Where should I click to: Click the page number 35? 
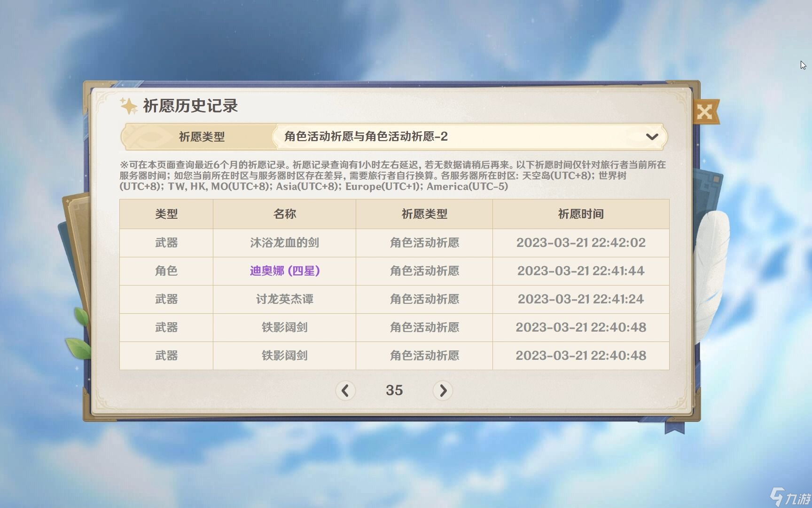point(394,390)
